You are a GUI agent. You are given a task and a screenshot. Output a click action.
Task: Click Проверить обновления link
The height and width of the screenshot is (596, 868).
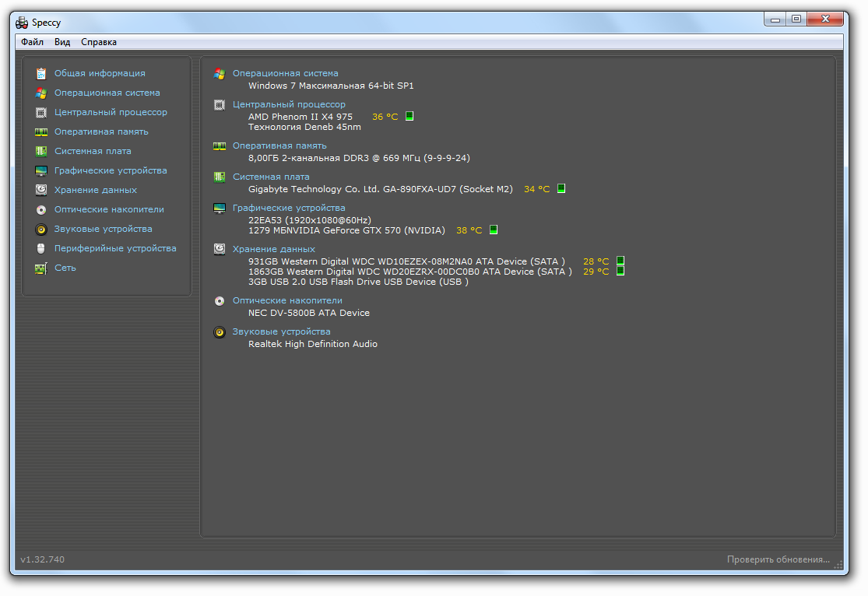tap(778, 559)
